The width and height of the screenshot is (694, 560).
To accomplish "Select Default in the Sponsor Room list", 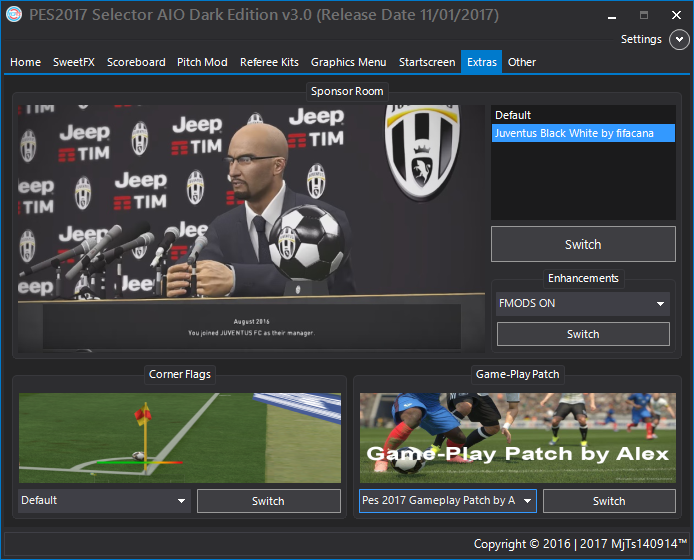I will (583, 115).
